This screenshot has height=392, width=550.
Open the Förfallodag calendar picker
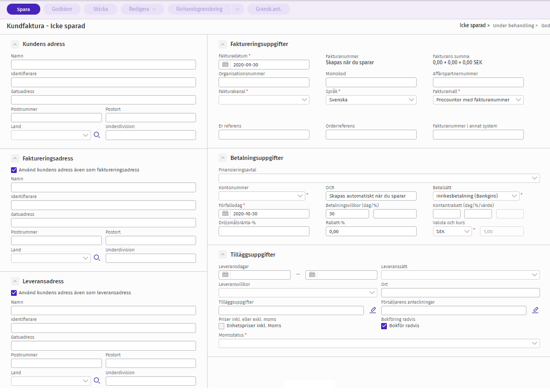pyautogui.click(x=225, y=214)
